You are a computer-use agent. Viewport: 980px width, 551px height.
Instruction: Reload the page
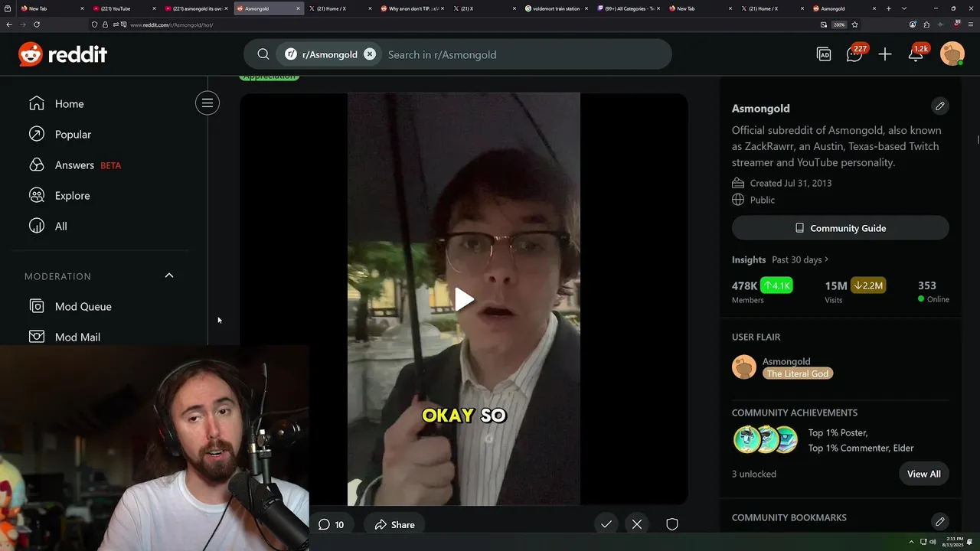pyautogui.click(x=36, y=24)
